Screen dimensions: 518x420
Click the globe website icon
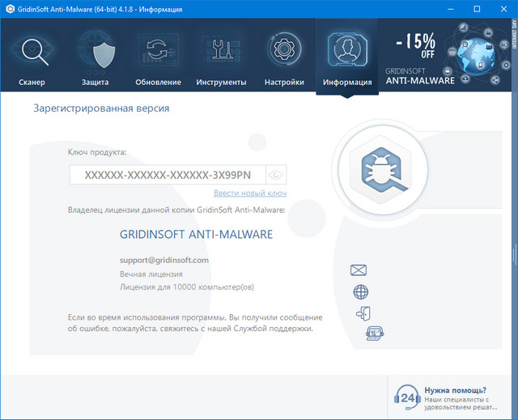pos(361,292)
